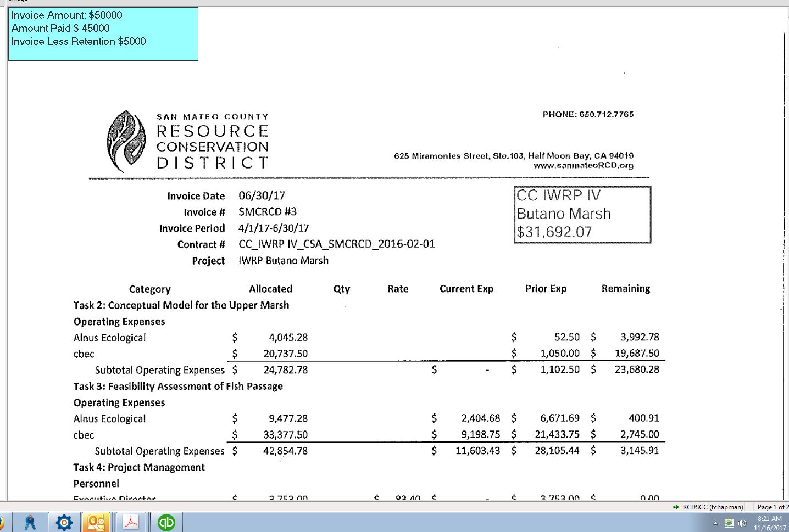789x532 pixels.
Task: Click the CC IWRP IV Butano Marsh stamp
Action: 582,215
